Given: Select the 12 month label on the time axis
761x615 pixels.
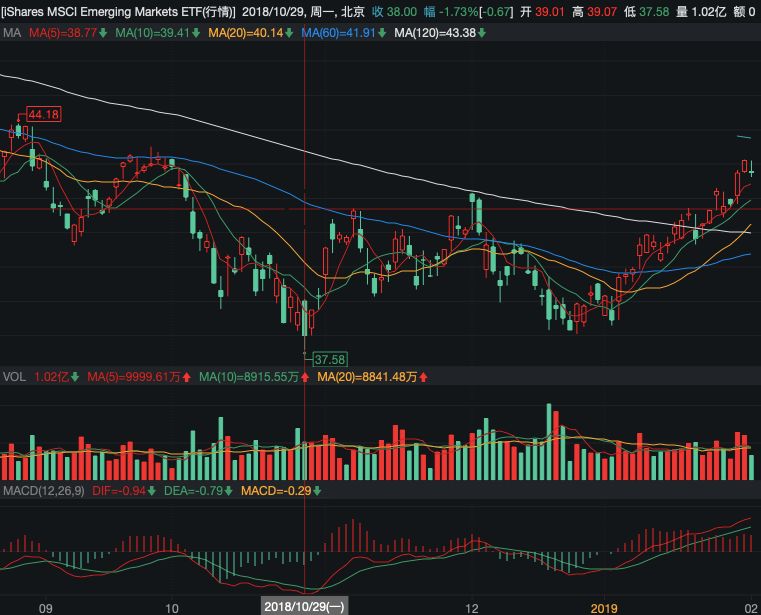Looking at the screenshot, I should [471, 608].
